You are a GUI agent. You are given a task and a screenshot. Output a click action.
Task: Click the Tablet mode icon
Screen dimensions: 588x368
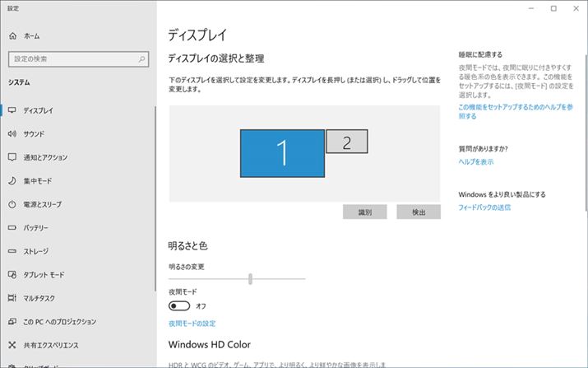coord(12,274)
